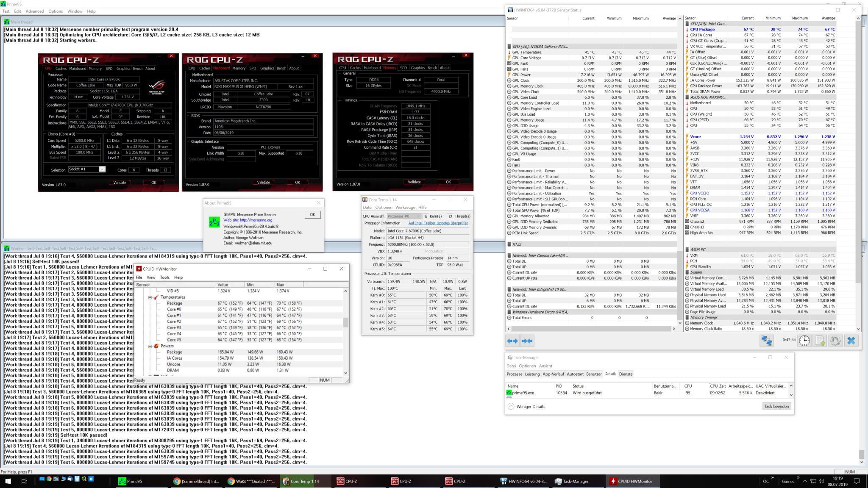Select prime95.exe process name in Task-Manager

[523, 393]
